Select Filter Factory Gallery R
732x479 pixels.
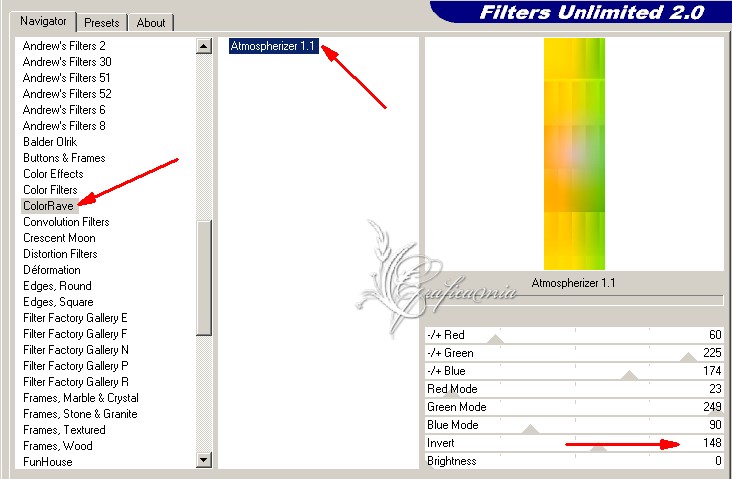pyautogui.click(x=76, y=381)
